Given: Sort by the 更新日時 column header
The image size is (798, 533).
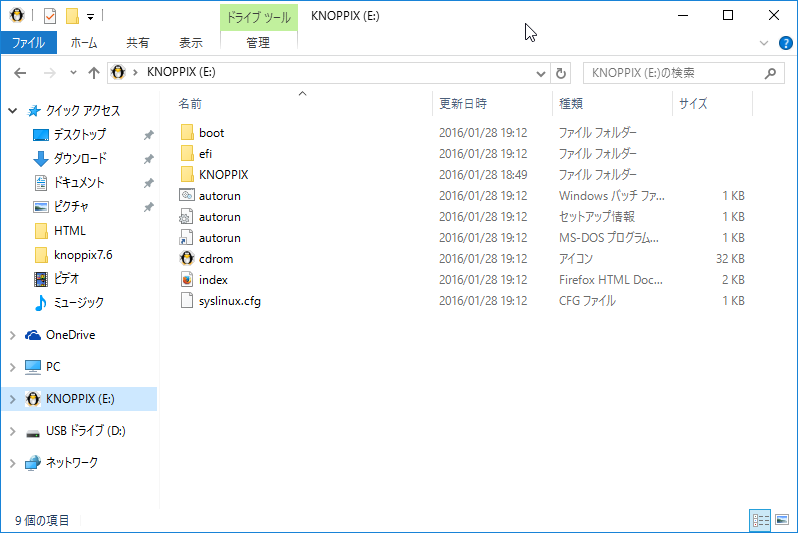Looking at the screenshot, I should pyautogui.click(x=463, y=104).
